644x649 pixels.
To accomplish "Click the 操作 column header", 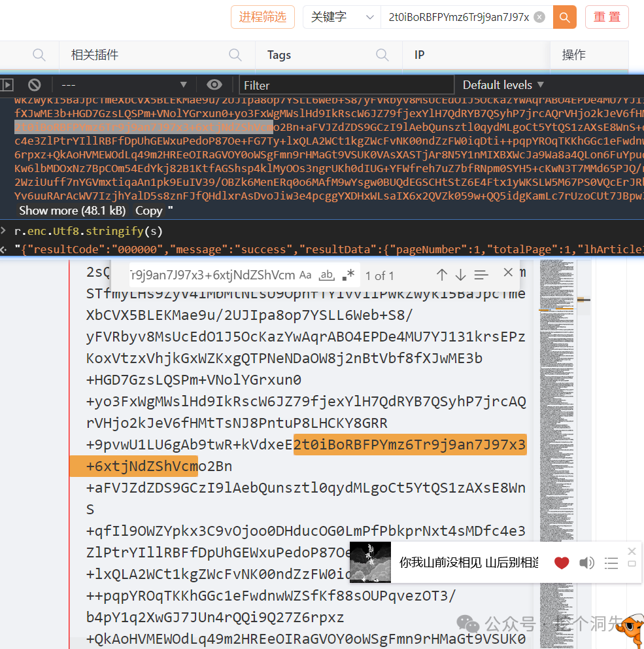I will point(573,55).
